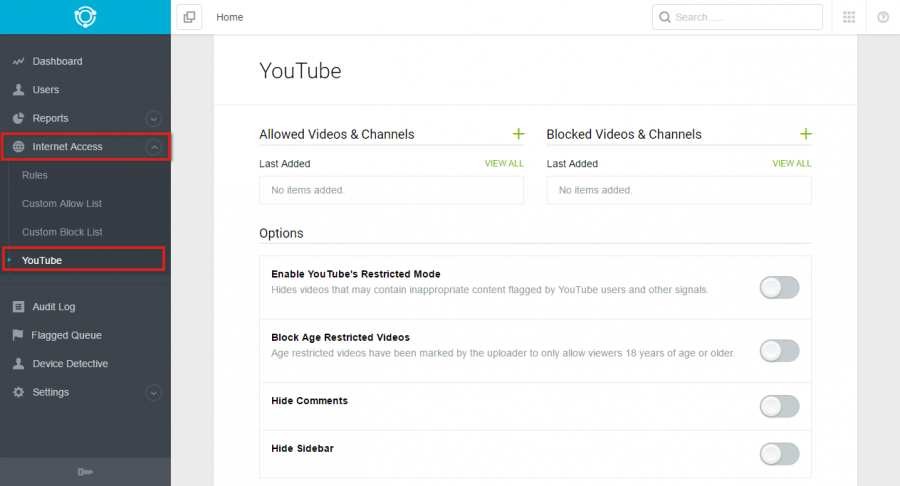Click the app logo in the header
Screen dimensions: 900x486
point(85,17)
